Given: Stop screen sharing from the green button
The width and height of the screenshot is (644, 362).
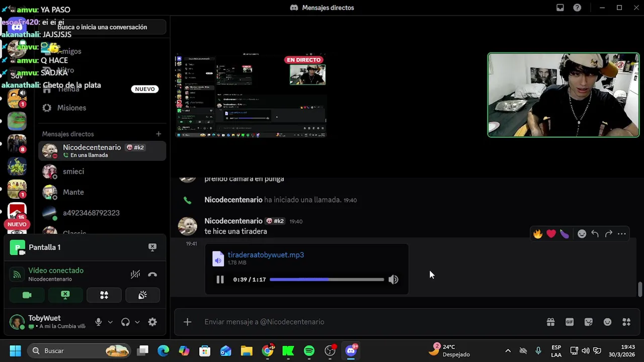Looking at the screenshot, I should (x=65, y=295).
